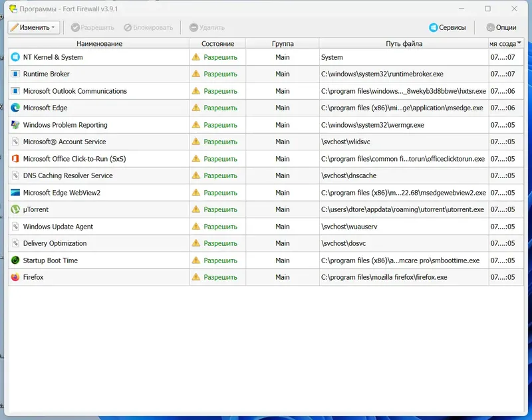Screen dimensions: 532x420
Task: Open Сервисы services window
Action: pyautogui.click(x=447, y=27)
